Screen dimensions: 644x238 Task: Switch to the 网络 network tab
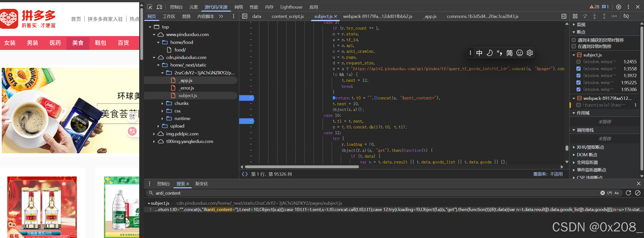tap(239, 7)
